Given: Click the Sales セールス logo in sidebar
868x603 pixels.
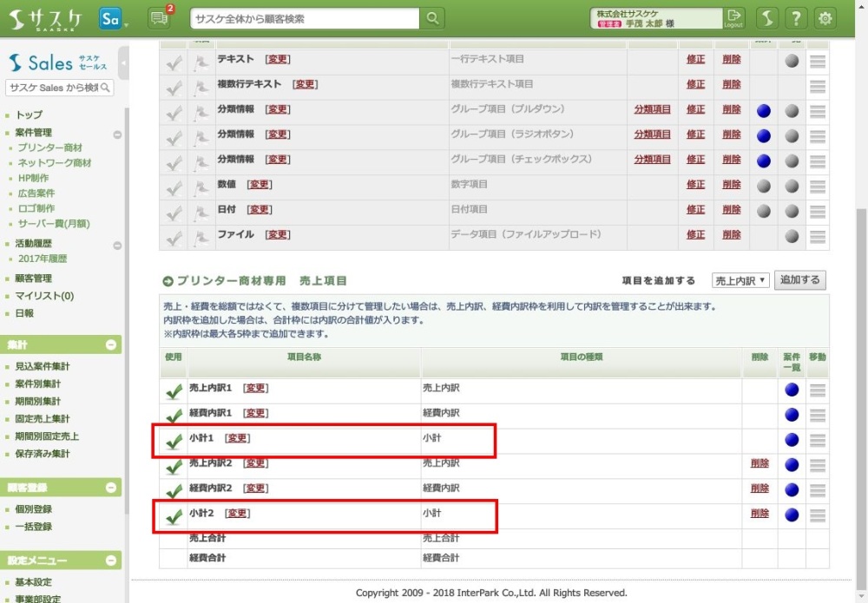Looking at the screenshot, I should (x=58, y=62).
